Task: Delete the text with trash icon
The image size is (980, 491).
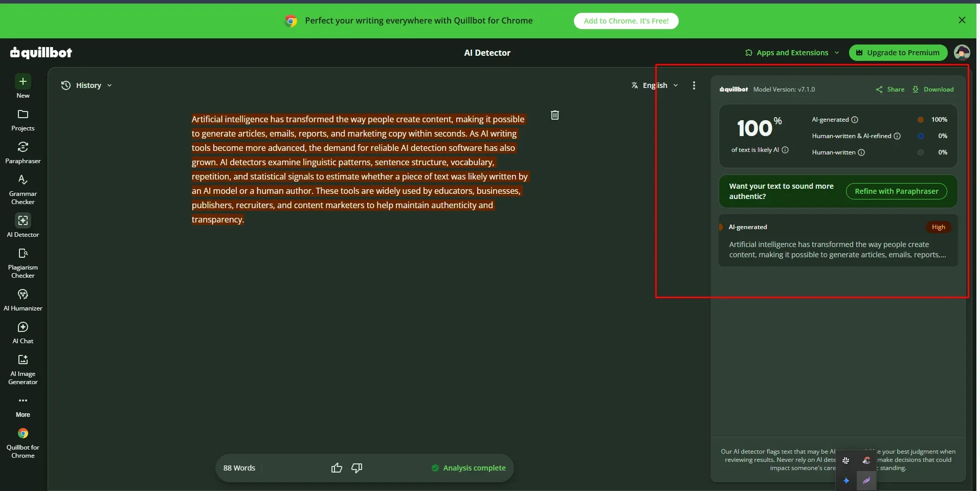Action: pos(555,115)
